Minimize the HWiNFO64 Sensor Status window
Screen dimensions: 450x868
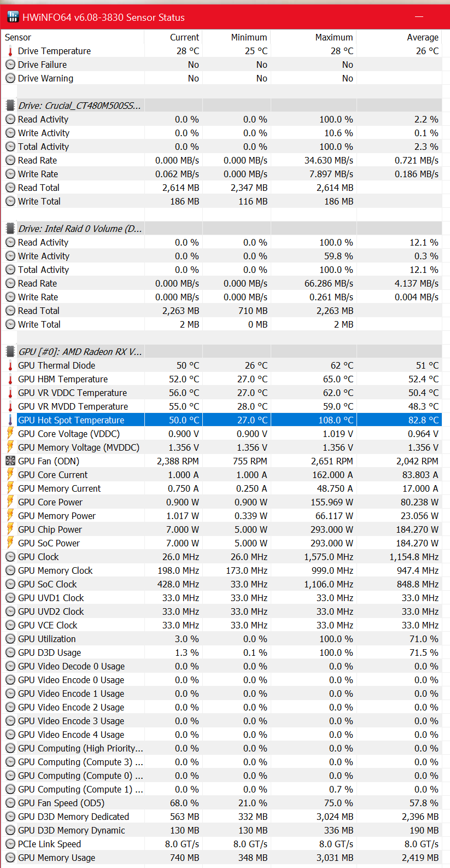pos(419,17)
